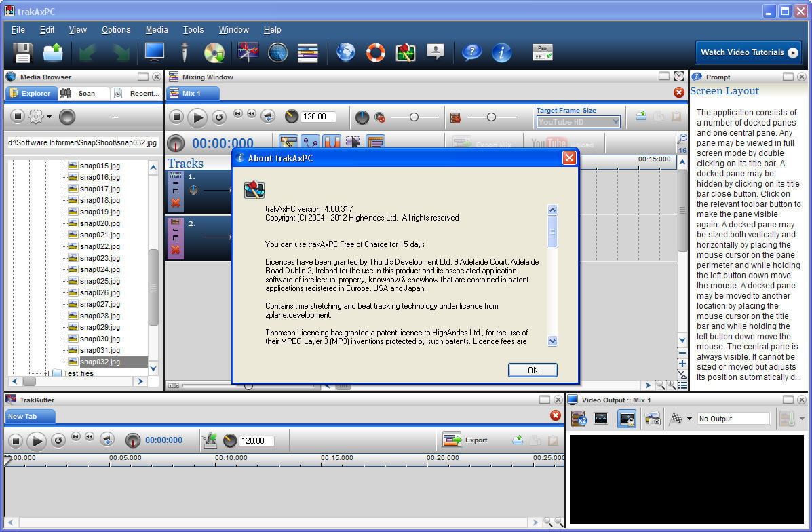Screen dimensions: 812x532
Task: Toggle loop playback in the Mixing Window
Action: point(218,117)
